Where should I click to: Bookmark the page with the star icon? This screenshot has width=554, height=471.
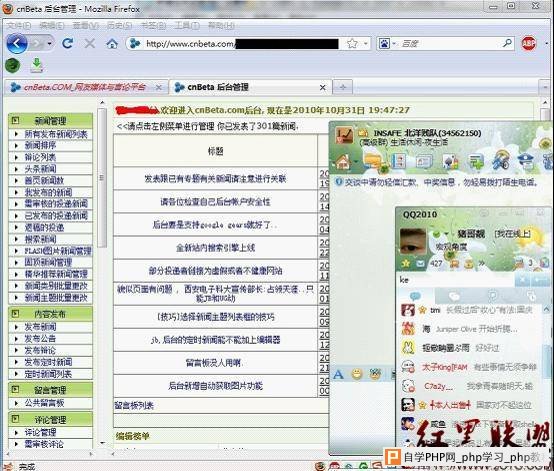352,43
